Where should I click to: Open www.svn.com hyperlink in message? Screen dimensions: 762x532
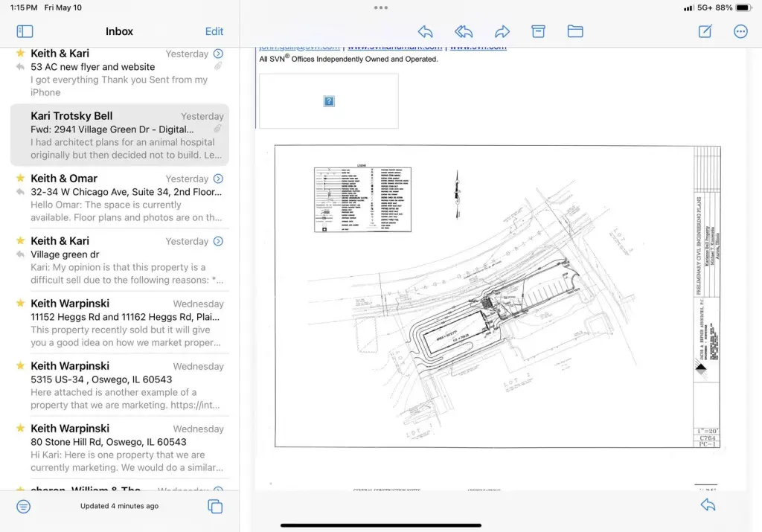(x=478, y=48)
